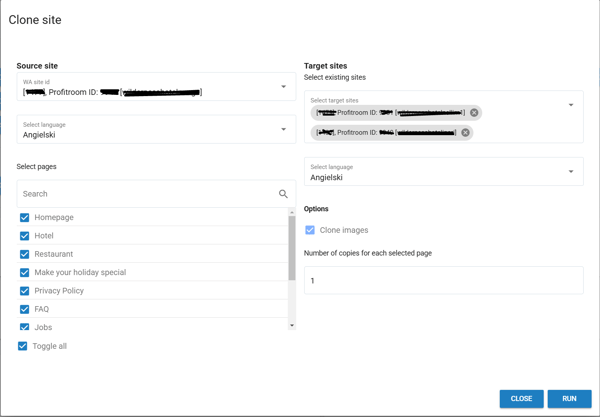Screen dimensions: 600x417
Task: Remove the second target site chip
Action: coord(465,132)
